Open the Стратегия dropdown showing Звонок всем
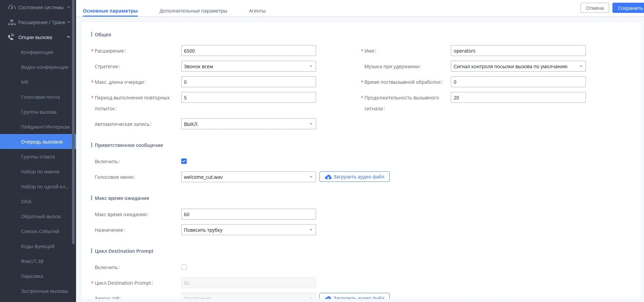 pyautogui.click(x=249, y=66)
